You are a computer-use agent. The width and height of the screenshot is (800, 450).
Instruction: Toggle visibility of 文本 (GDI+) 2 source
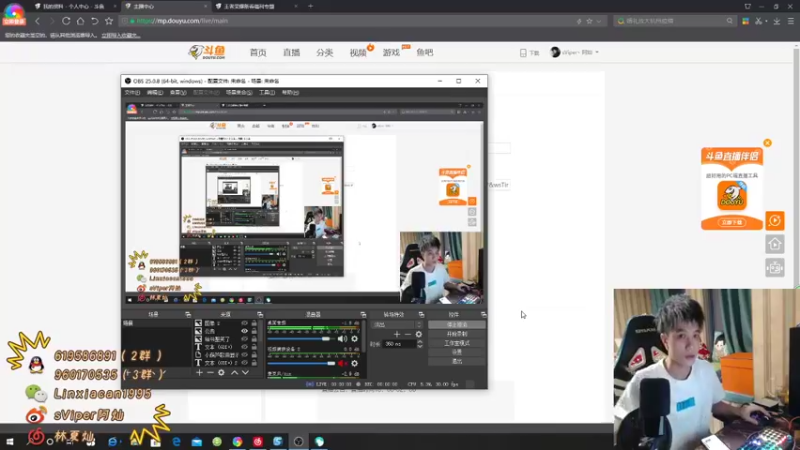click(244, 363)
